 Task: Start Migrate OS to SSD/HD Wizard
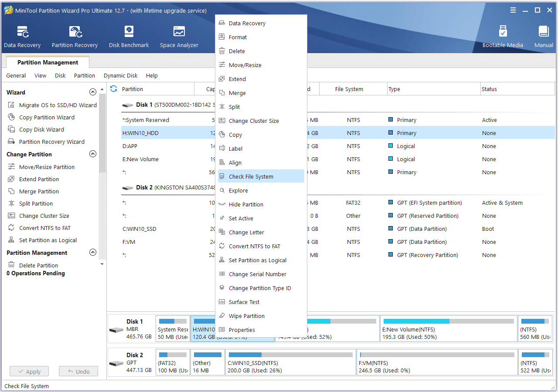[52, 105]
